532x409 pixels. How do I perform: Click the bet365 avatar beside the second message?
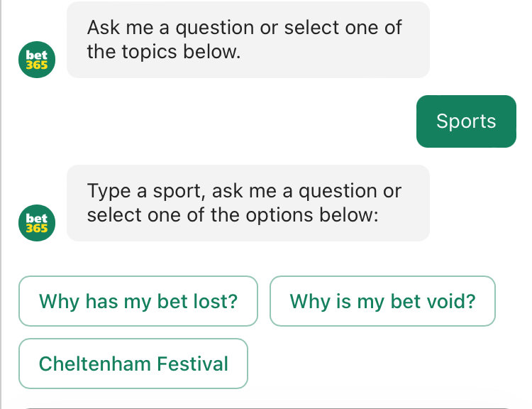(37, 223)
